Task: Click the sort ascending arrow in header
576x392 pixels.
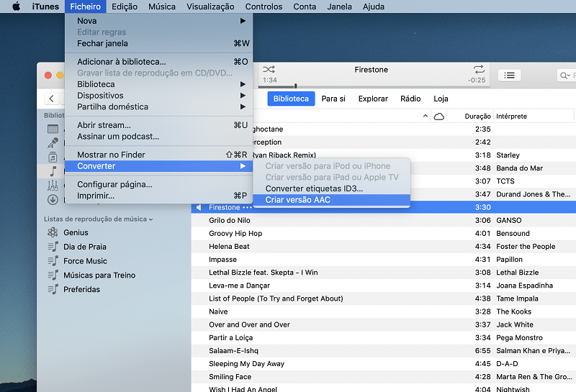Action: pyautogui.click(x=425, y=116)
